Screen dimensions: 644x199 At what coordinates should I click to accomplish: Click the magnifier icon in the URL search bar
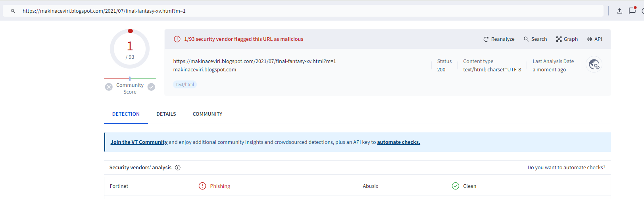click(x=13, y=11)
